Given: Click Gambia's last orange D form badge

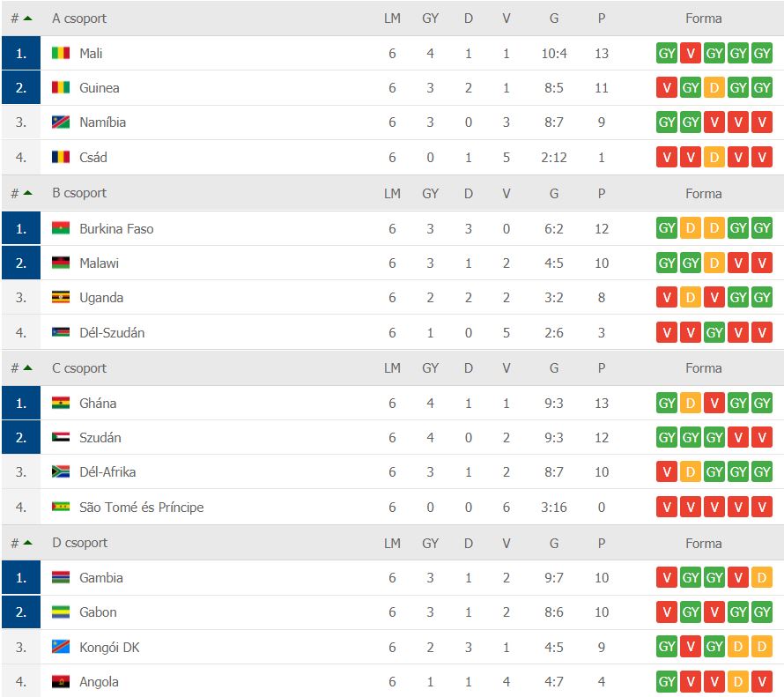Looking at the screenshot, I should 762,578.
